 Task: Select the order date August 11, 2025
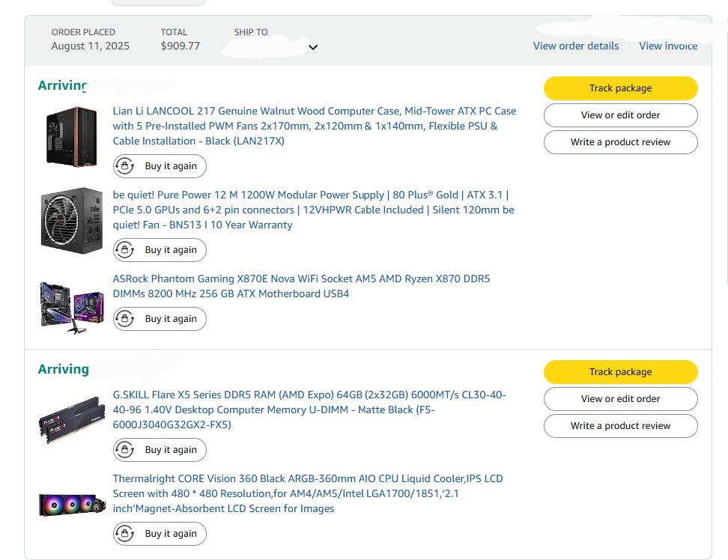91,46
